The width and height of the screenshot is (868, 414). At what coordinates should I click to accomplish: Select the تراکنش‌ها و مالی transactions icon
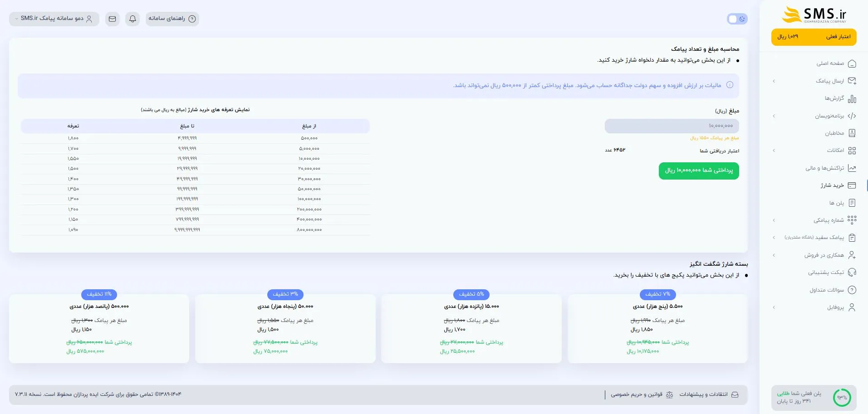853,168
